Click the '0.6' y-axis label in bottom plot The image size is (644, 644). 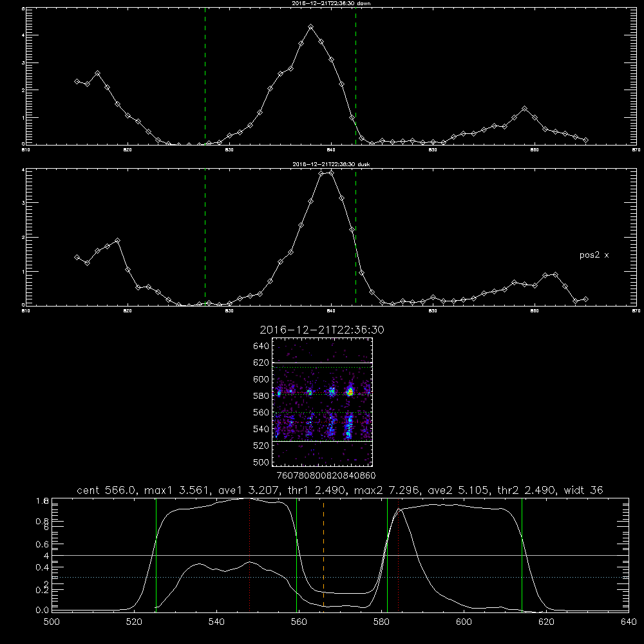coord(43,544)
